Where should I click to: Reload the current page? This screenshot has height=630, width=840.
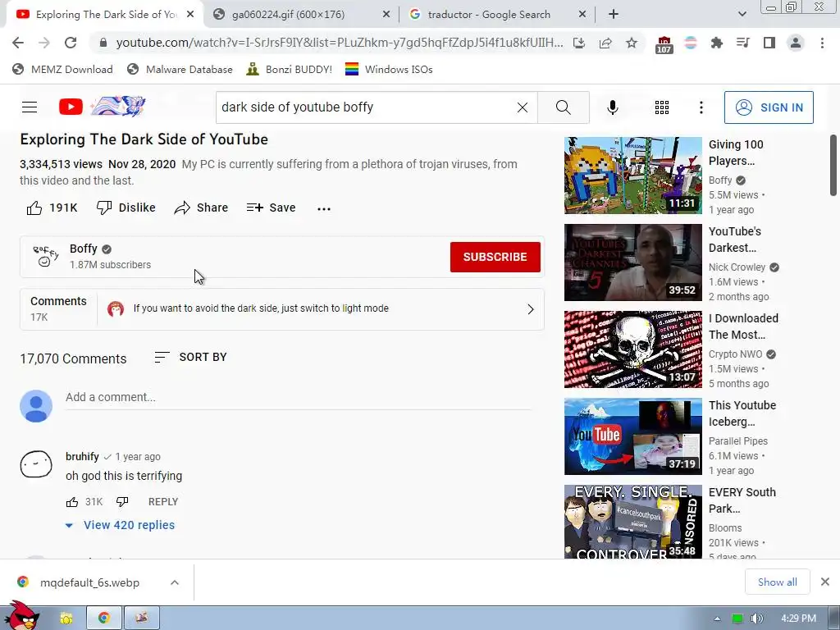tap(71, 43)
